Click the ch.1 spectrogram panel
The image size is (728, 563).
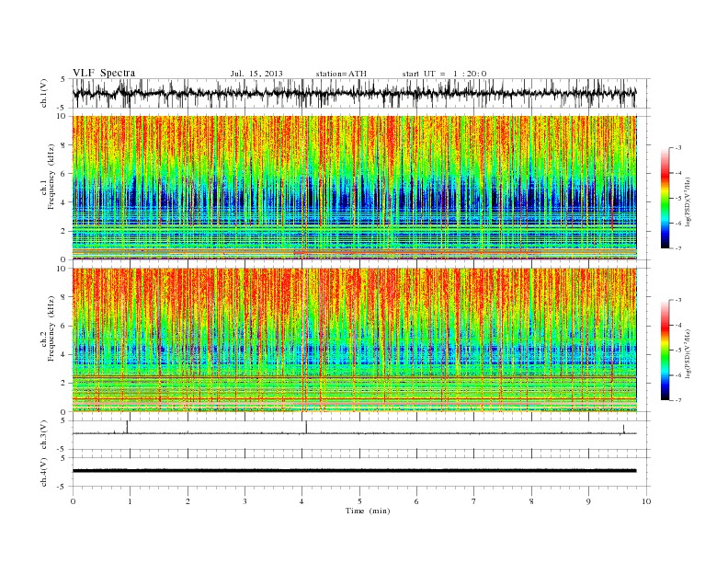click(355, 188)
